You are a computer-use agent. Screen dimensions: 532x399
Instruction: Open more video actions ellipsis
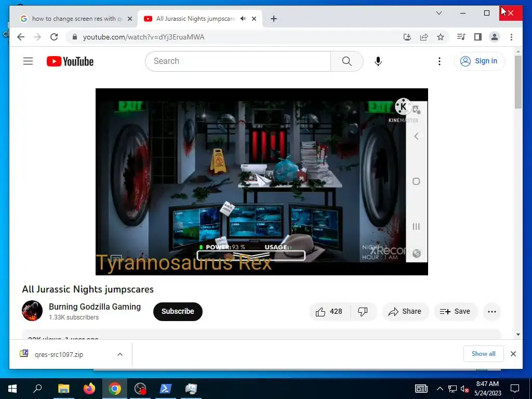492,312
